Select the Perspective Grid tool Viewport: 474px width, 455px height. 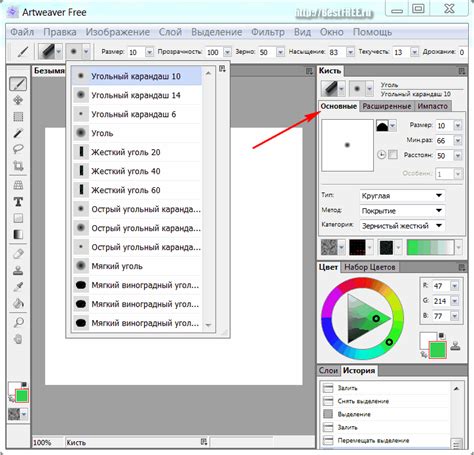point(18,185)
